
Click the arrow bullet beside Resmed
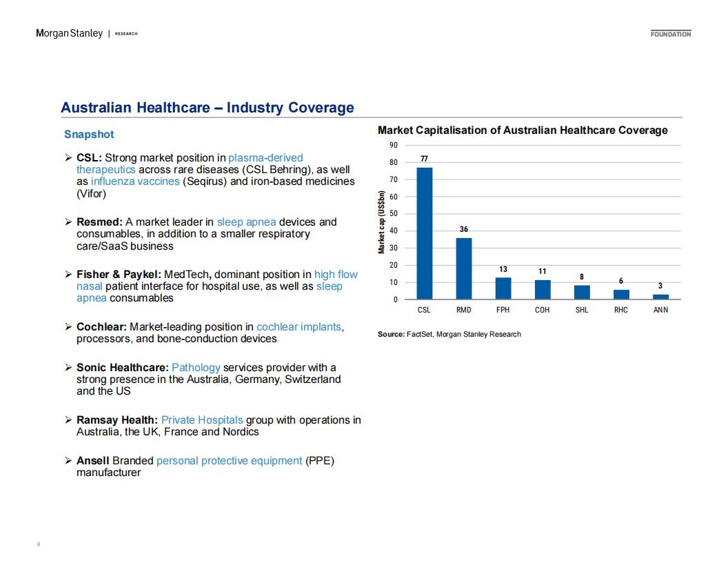pyautogui.click(x=68, y=222)
